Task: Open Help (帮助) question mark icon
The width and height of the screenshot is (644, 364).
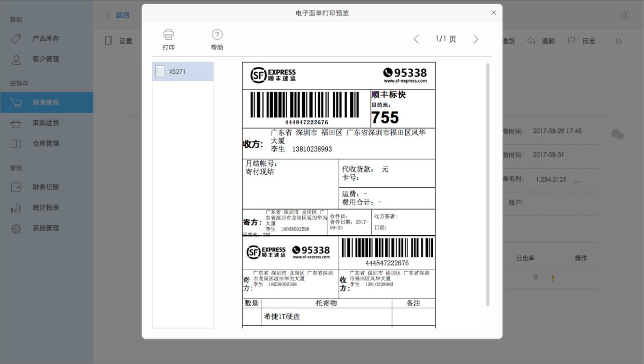Action: coord(217,35)
